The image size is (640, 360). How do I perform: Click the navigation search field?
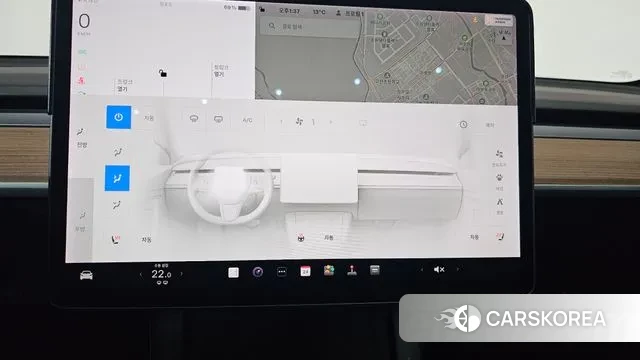[x=311, y=27]
